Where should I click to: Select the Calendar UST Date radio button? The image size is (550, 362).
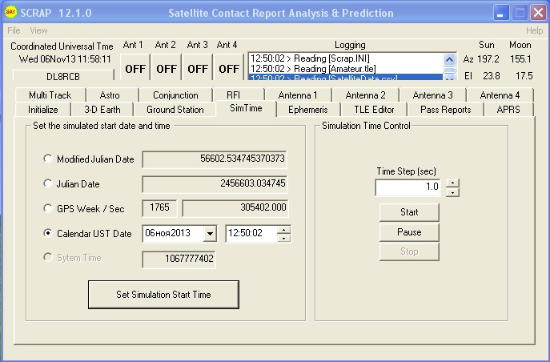click(48, 233)
